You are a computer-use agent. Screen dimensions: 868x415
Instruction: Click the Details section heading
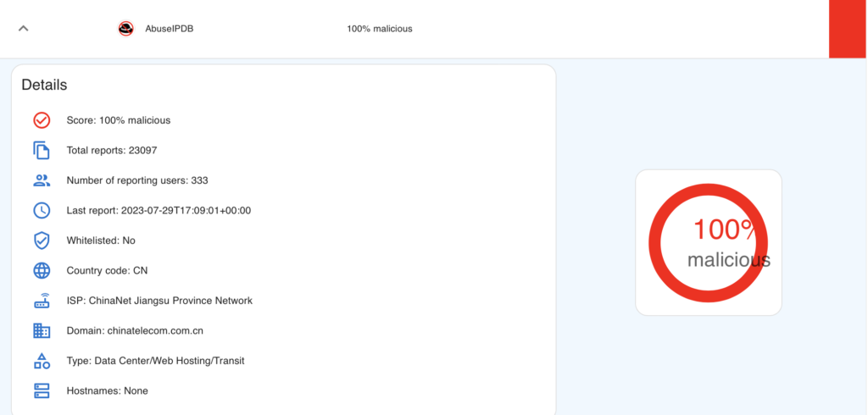point(44,85)
